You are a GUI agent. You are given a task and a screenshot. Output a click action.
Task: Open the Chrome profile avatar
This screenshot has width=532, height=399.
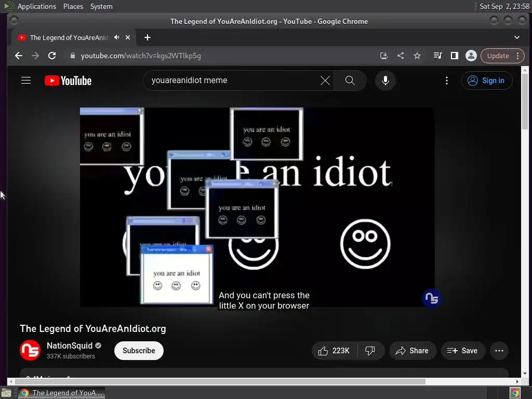click(x=471, y=56)
